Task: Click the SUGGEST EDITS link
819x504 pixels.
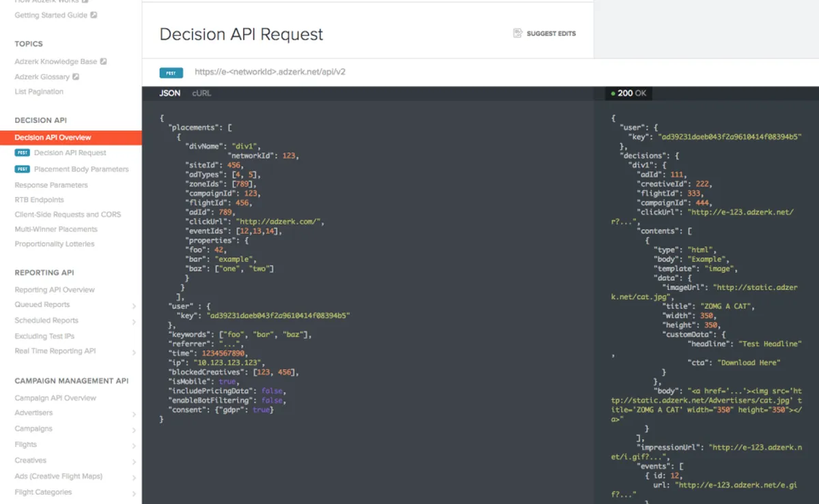Action: [551, 33]
